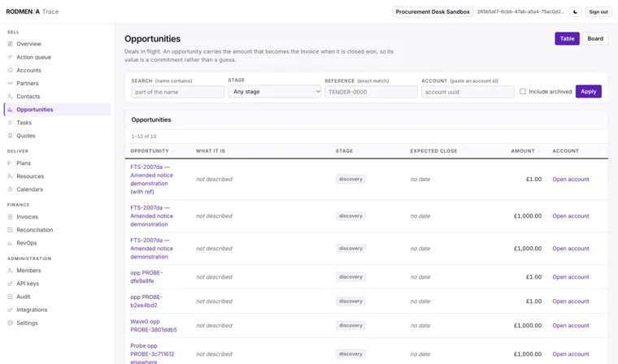Click the API keys sidebar icon

[x=11, y=284]
